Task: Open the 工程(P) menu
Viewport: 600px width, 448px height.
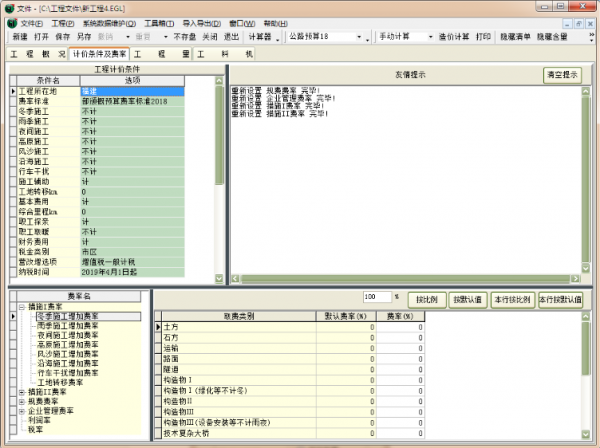Action: pos(63,24)
